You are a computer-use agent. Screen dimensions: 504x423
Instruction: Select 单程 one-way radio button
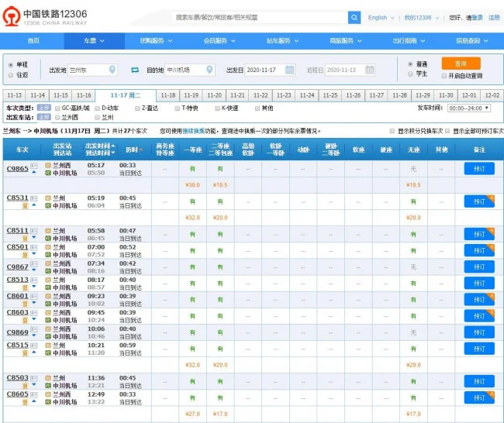[x=11, y=65]
